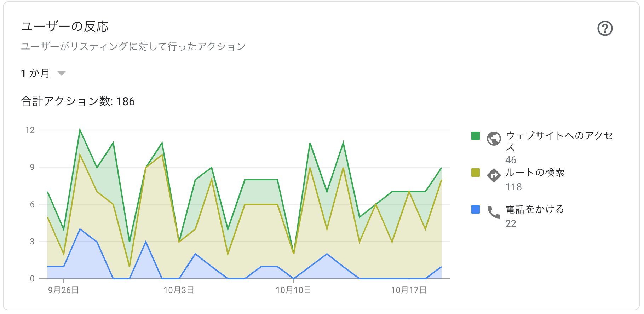Click the route directions diamond icon

[494, 175]
